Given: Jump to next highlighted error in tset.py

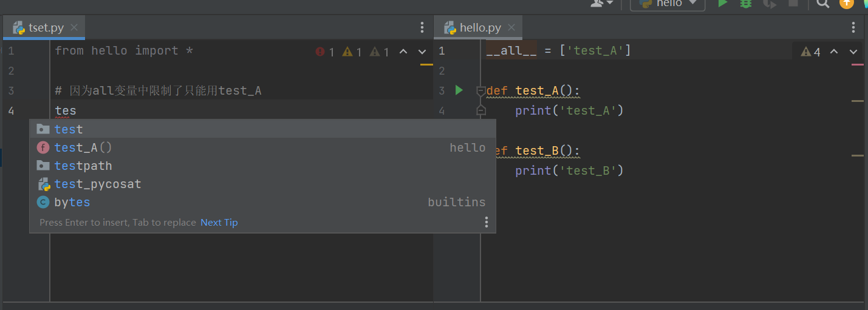Looking at the screenshot, I should (422, 52).
